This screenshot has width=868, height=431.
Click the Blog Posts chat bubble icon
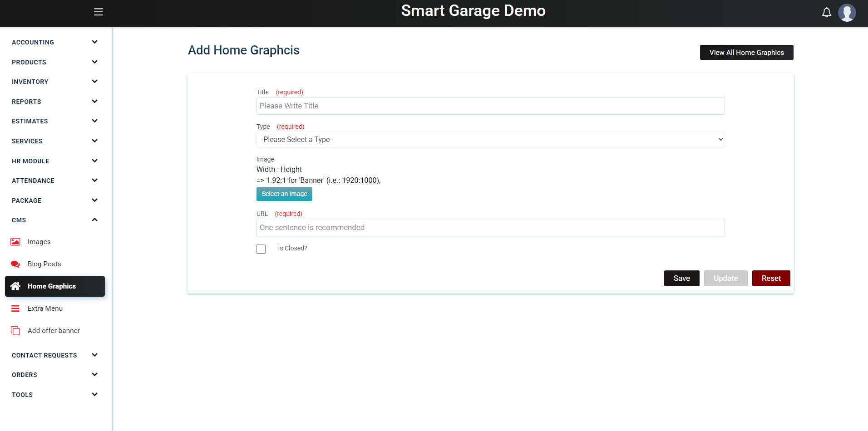(15, 264)
